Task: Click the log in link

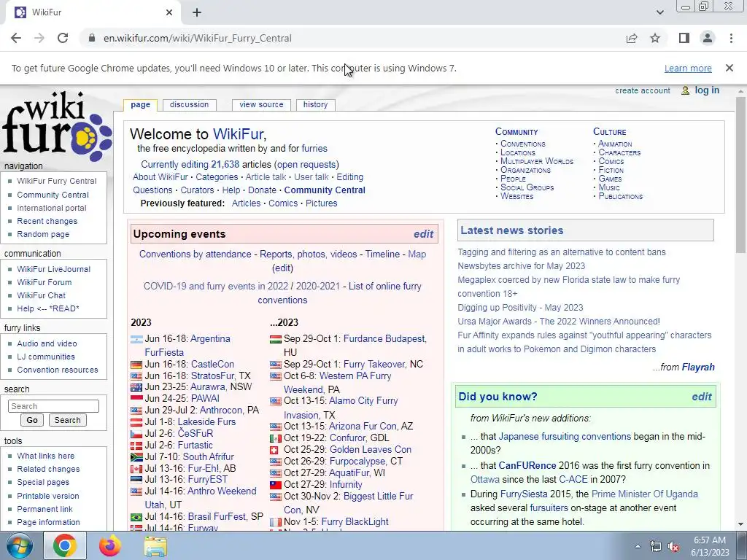Action: [x=707, y=90]
